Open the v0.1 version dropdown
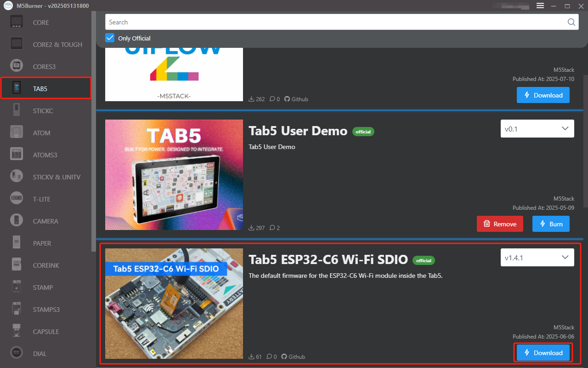 click(537, 129)
